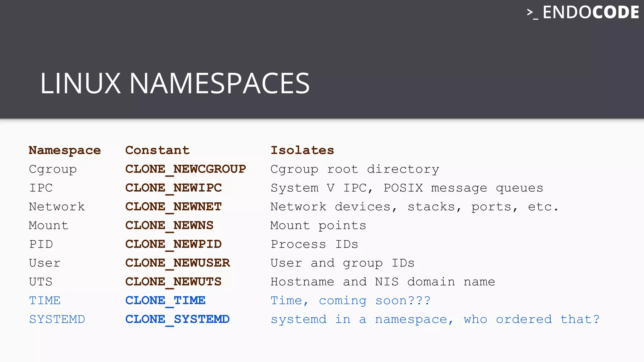Click 'User and group IDs' text
This screenshot has height=362, width=644.
pyautogui.click(x=342, y=263)
